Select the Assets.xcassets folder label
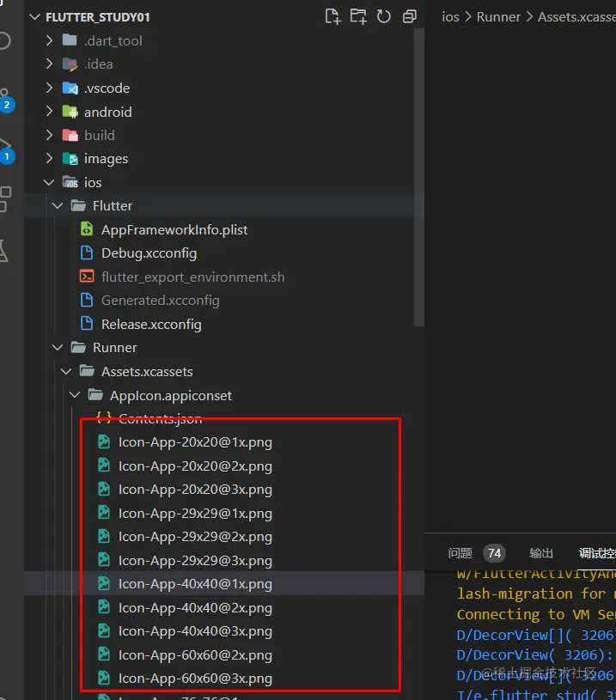616x700 pixels. click(x=147, y=371)
